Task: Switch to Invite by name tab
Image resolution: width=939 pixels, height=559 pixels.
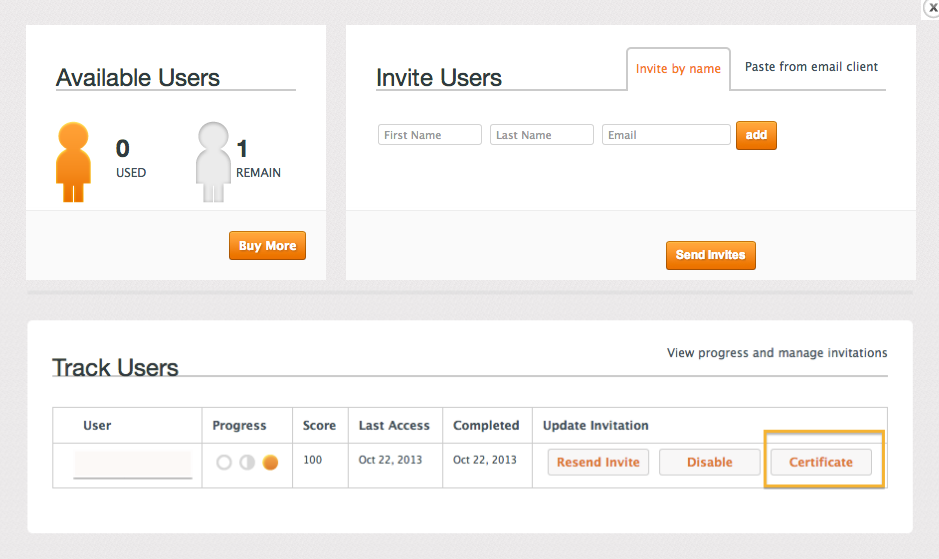Action: 678,69
